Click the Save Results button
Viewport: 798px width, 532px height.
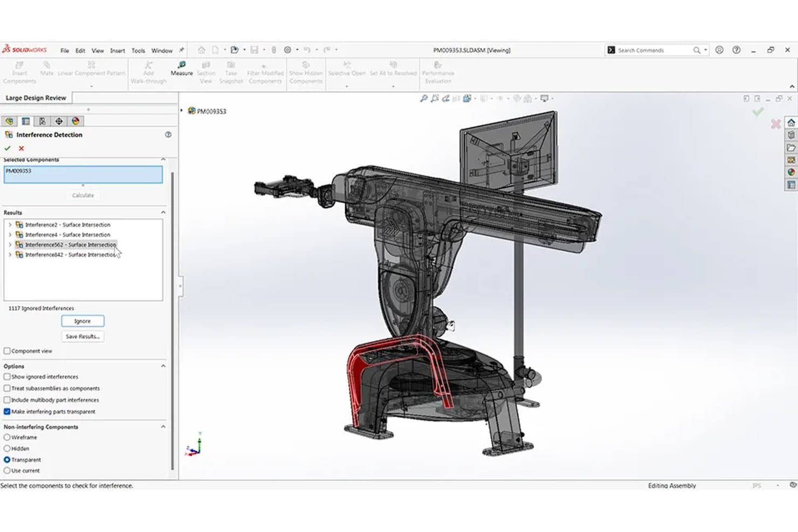[82, 336]
